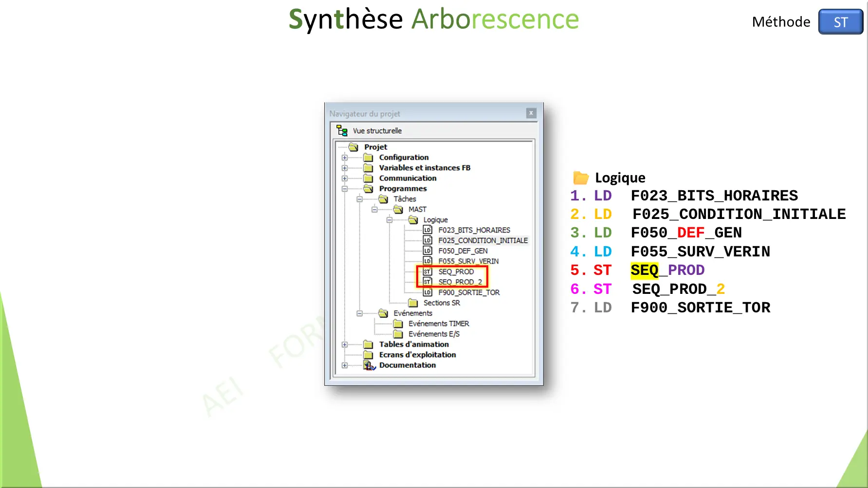Click the Sections SR folder icon
Viewport: 868px width, 488px height.
click(413, 303)
